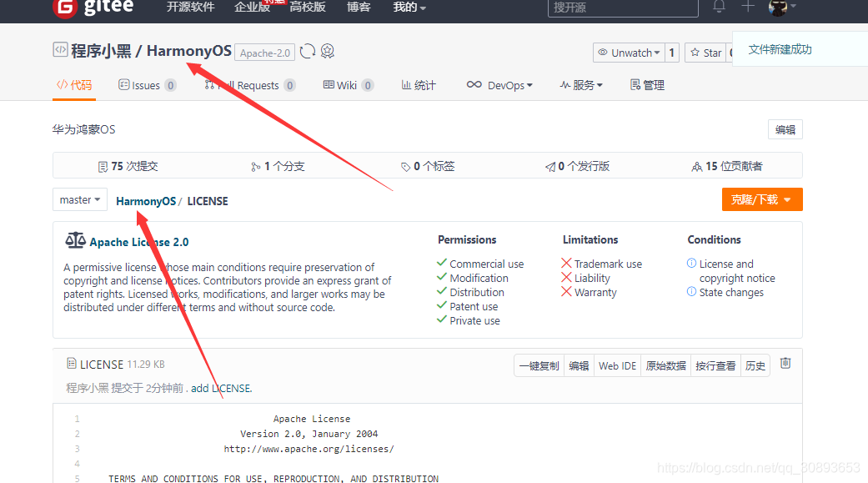Click the LICENSE file icon
Image resolution: width=868 pixels, height=483 pixels.
72,364
